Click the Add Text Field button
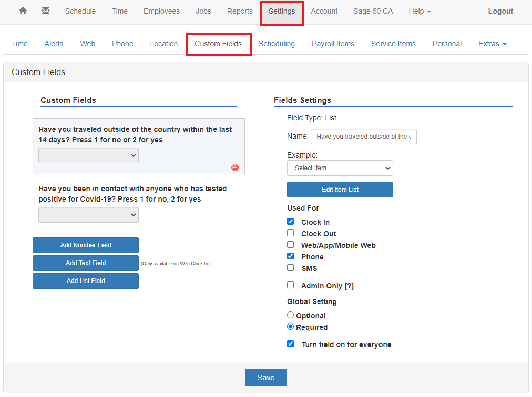This screenshot has width=532, height=397. [x=86, y=263]
